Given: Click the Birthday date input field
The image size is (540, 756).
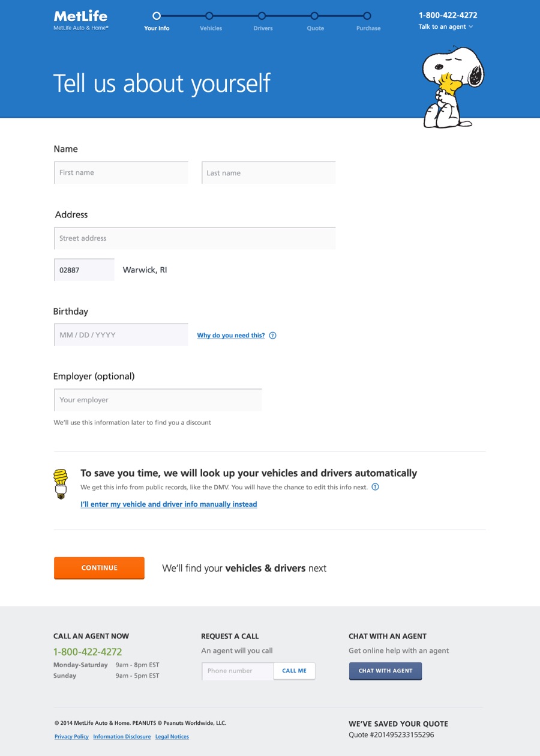Looking at the screenshot, I should point(121,335).
